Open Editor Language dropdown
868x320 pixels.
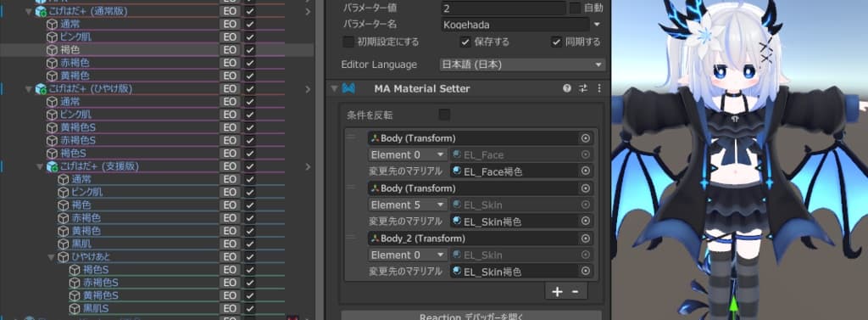click(x=522, y=65)
